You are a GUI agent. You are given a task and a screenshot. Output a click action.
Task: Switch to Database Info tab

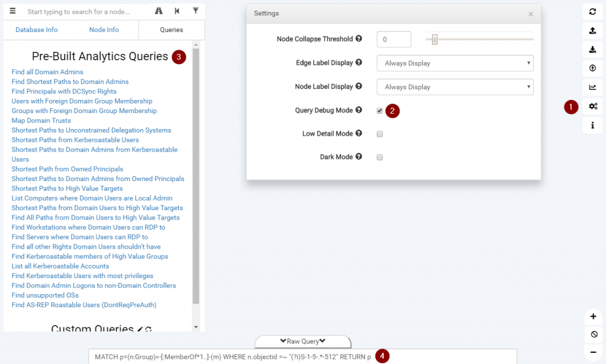coord(36,30)
